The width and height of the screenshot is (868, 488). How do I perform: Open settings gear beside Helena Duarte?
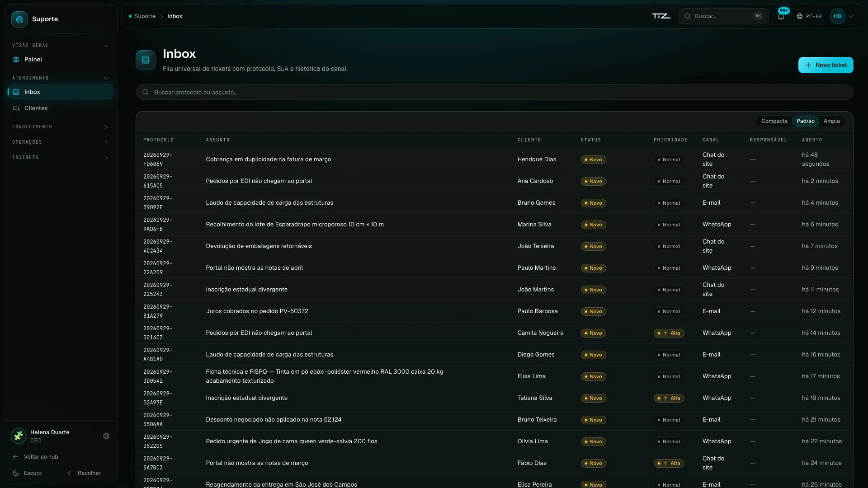pyautogui.click(x=106, y=436)
